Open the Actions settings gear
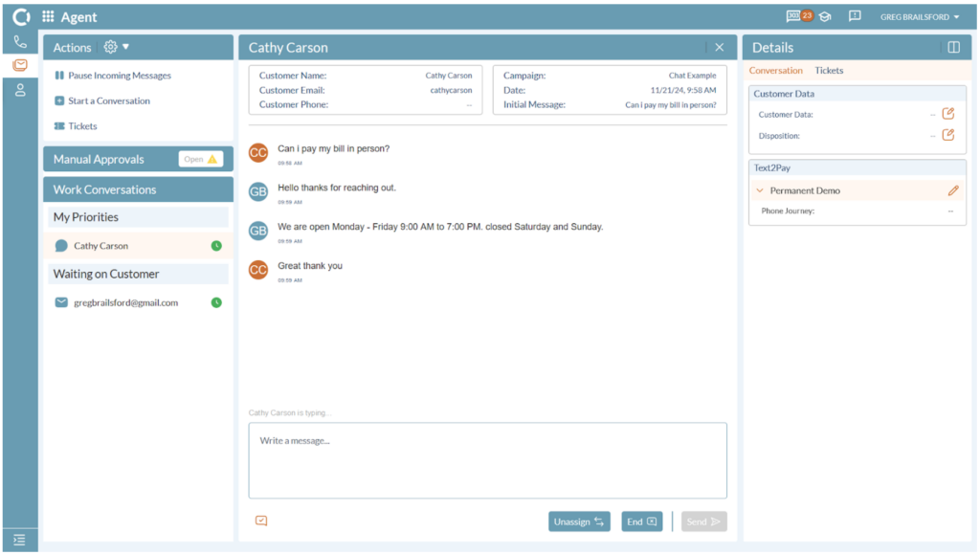This screenshot has width=980, height=555. (111, 47)
